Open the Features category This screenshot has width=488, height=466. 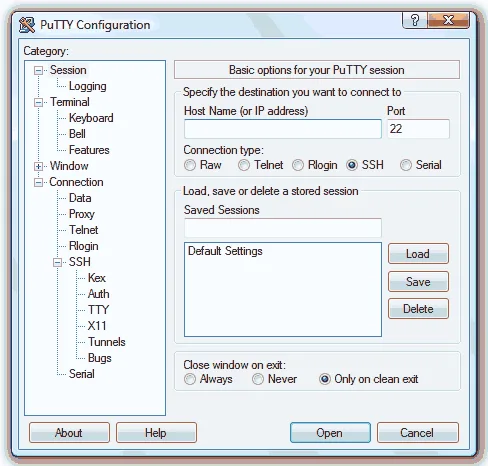(89, 150)
